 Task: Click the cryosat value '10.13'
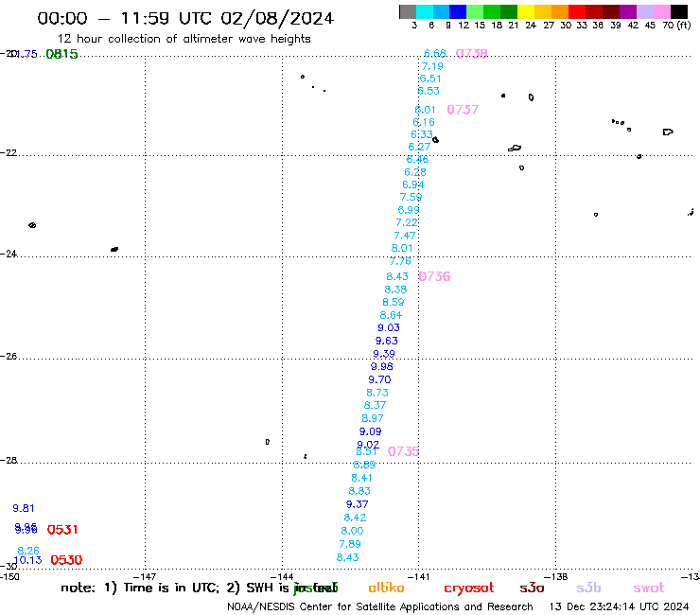[x=27, y=560]
